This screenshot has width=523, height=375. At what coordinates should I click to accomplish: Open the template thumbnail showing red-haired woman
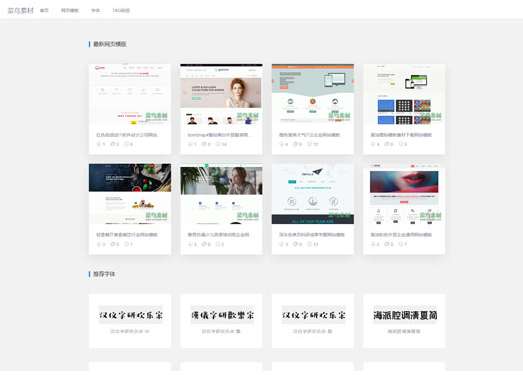coord(221,94)
